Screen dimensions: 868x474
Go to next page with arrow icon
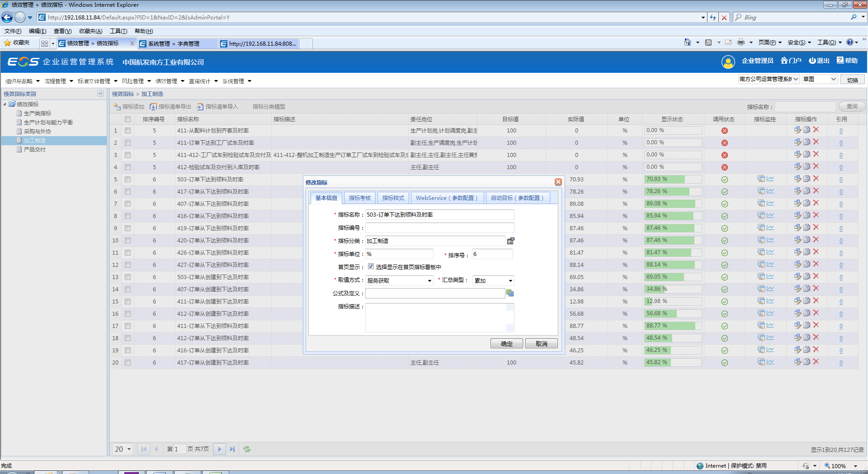click(x=220, y=449)
